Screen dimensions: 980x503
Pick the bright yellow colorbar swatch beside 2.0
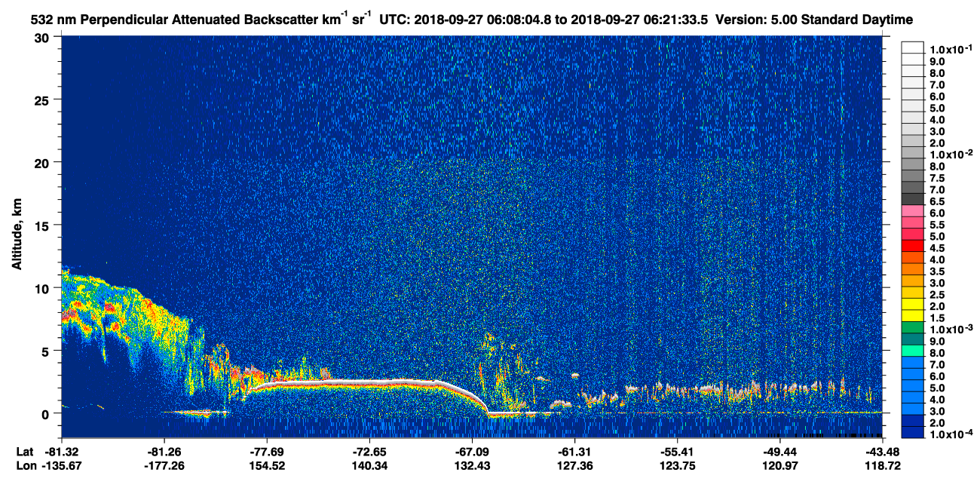click(x=913, y=304)
